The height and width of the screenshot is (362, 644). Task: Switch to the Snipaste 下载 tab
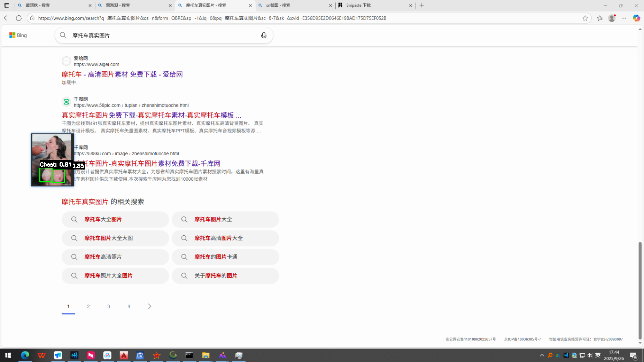pos(374,5)
